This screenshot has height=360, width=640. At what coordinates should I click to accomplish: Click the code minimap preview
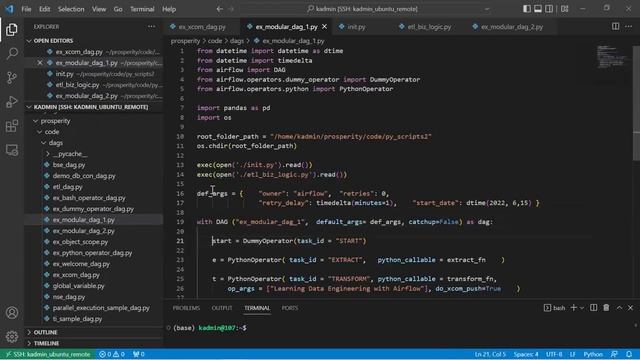point(612,56)
